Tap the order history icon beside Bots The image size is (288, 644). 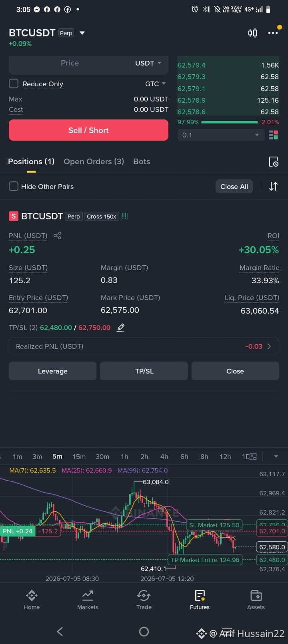[x=274, y=161]
